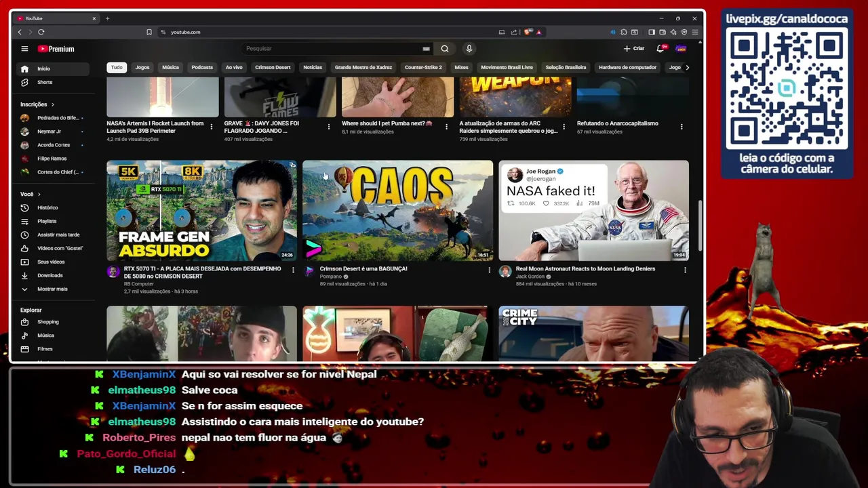Go to Início in sidebar
868x488 pixels.
(54, 68)
